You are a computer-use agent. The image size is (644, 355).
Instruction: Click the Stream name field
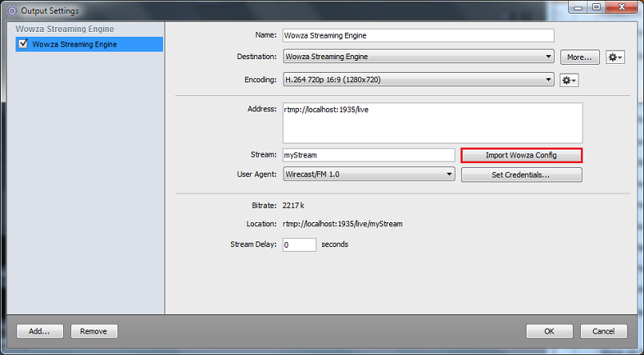click(368, 155)
